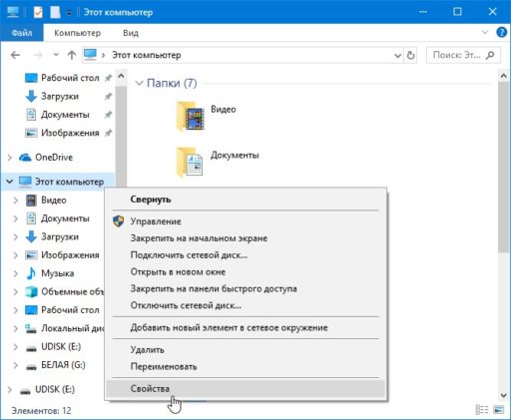Viewport: 511px width, 420px height.
Task: Click address bar computer icon
Action: pyautogui.click(x=90, y=55)
